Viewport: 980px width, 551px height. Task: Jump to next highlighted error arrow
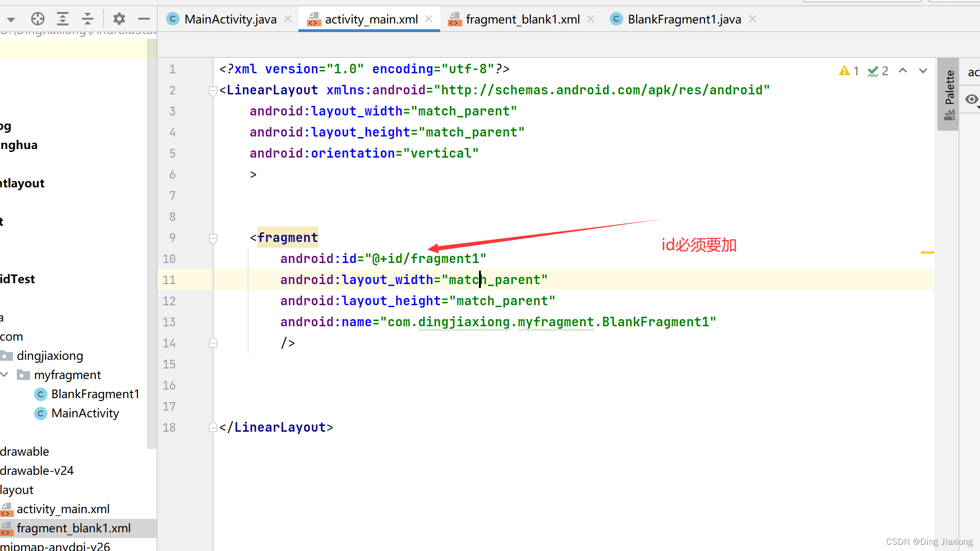click(923, 71)
